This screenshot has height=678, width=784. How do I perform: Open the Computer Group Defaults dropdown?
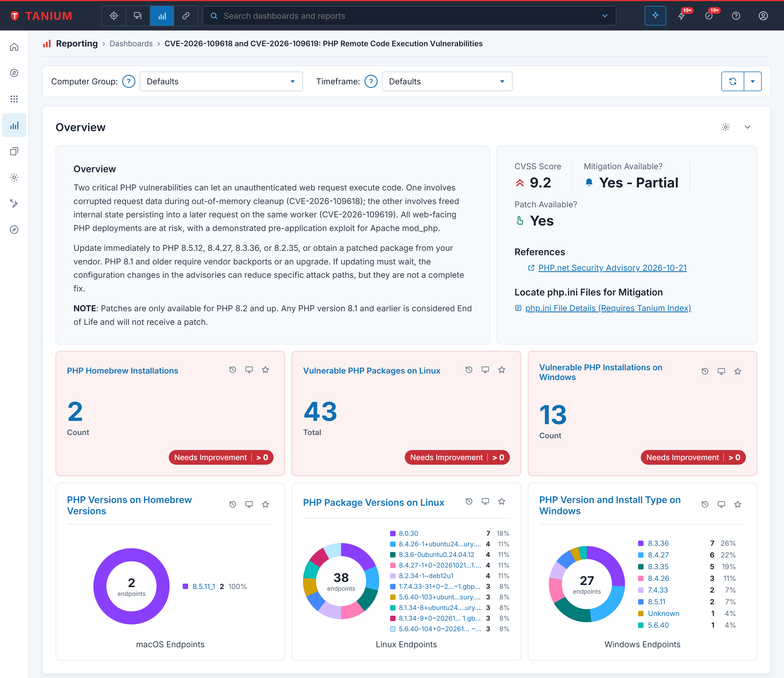[221, 81]
